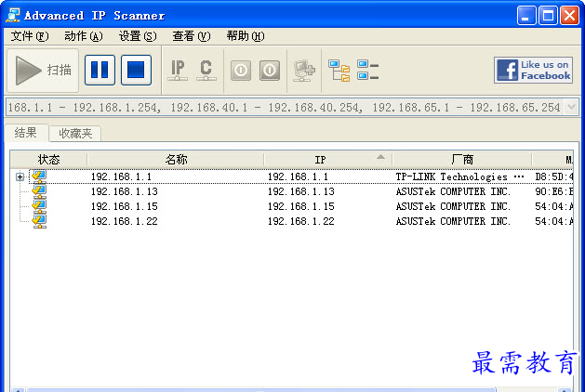Viewport: 585px width, 392px height.
Task: Open Like us on Facebook link
Action: coord(533,70)
